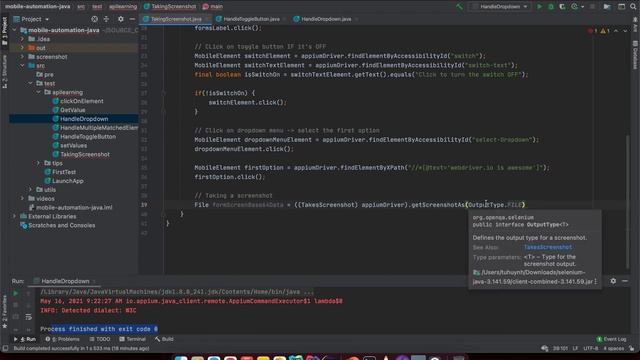Open the Project panel gear options
Image resolution: width=640 pixels, height=360 pixels.
tap(120, 19)
